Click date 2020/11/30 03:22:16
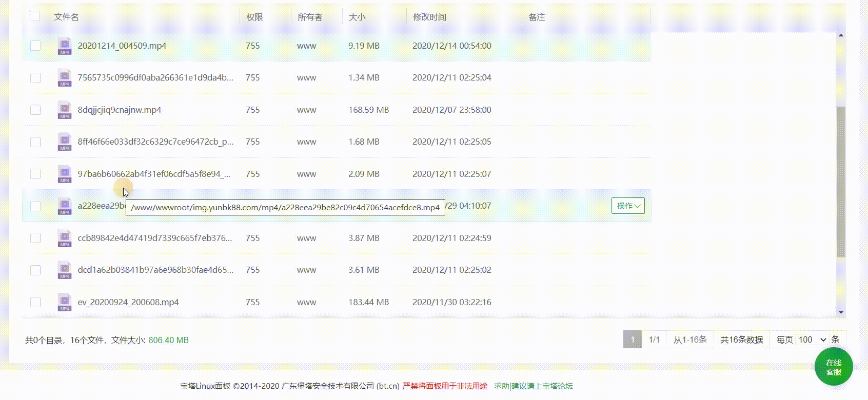Image resolution: width=868 pixels, height=400 pixels. [x=452, y=302]
